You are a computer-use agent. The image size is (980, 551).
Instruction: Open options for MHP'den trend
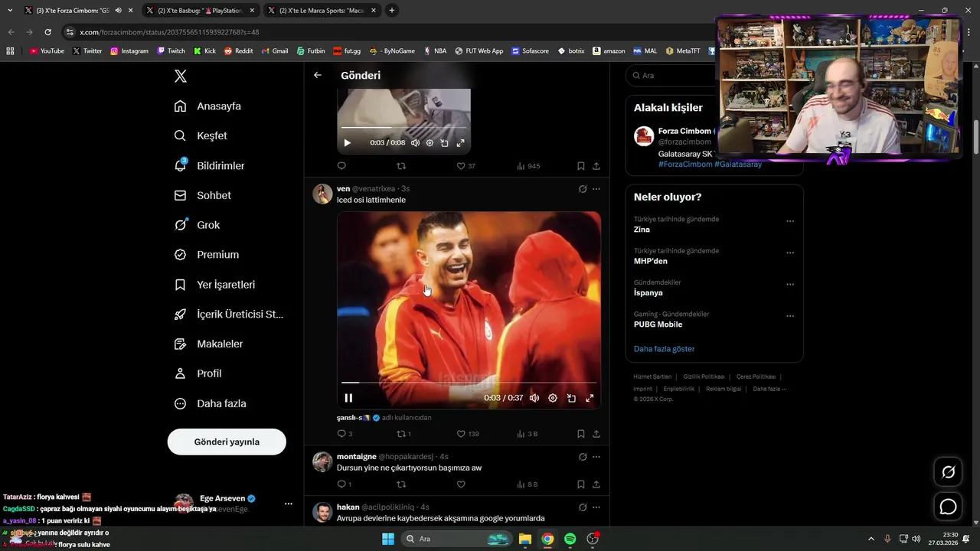[790, 253]
